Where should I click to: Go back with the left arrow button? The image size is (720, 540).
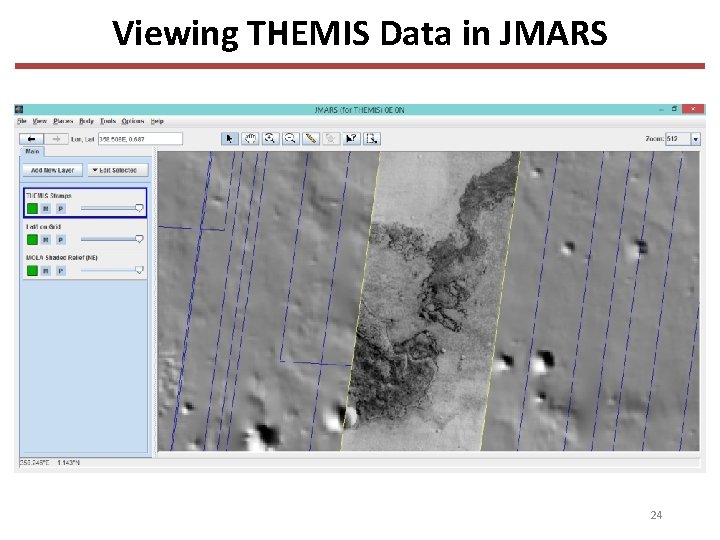31,139
